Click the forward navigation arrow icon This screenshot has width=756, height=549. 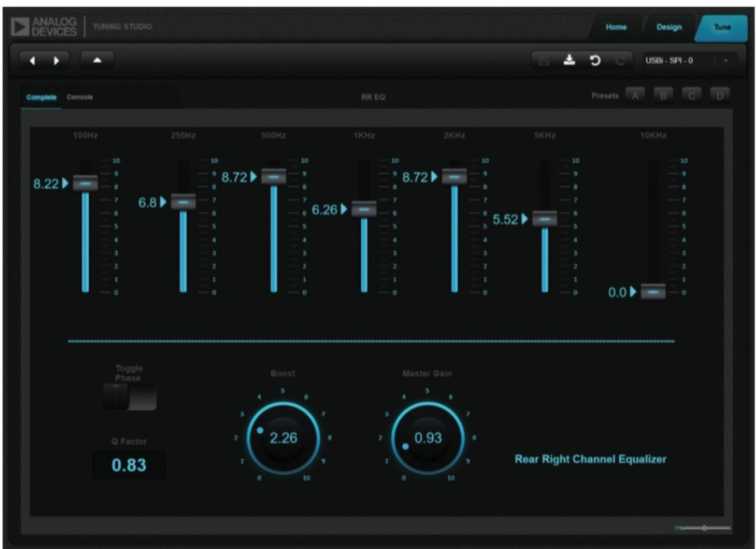tap(56, 61)
